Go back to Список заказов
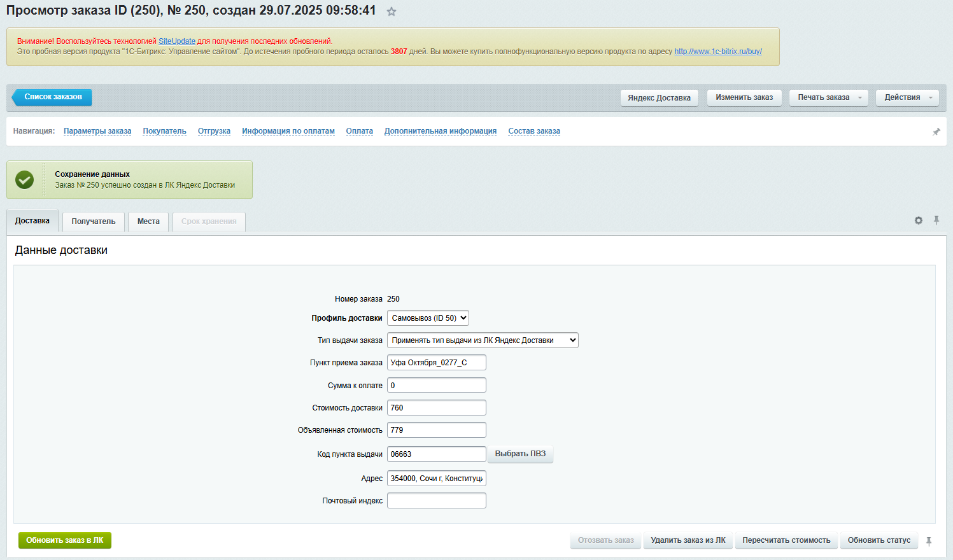 tap(52, 97)
